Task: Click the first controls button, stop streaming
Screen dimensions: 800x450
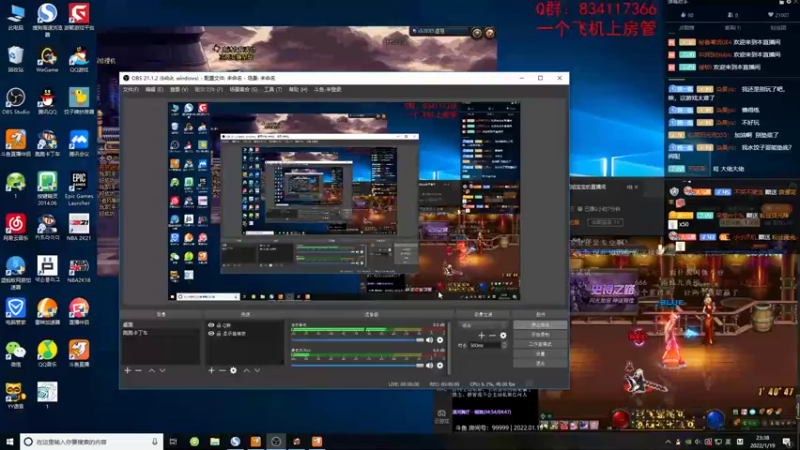Action: click(x=540, y=325)
